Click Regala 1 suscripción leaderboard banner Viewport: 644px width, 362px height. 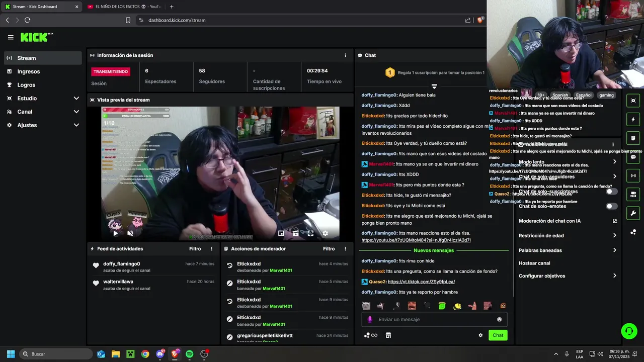[435, 72]
